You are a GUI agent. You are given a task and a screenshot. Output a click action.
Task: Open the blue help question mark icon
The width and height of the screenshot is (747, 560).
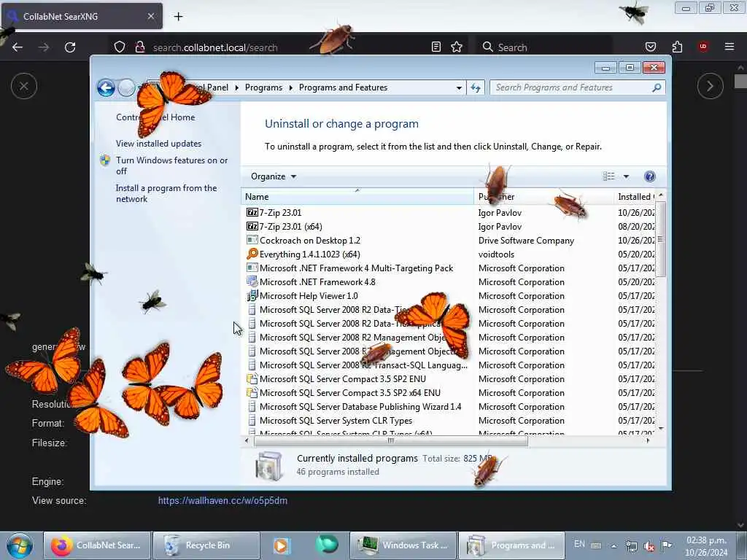coord(650,176)
